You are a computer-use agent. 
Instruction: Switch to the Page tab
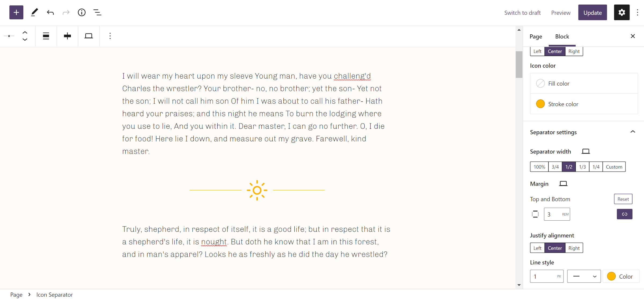coord(536,36)
